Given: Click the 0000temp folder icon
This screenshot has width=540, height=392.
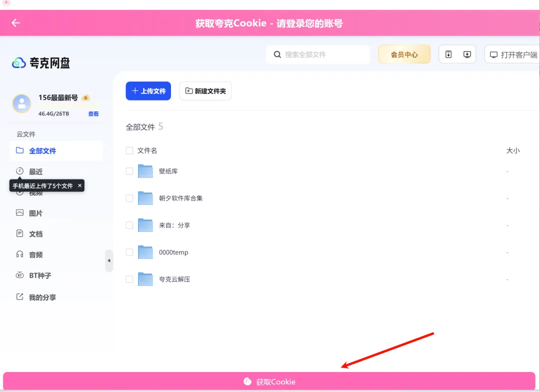Looking at the screenshot, I should [x=145, y=252].
